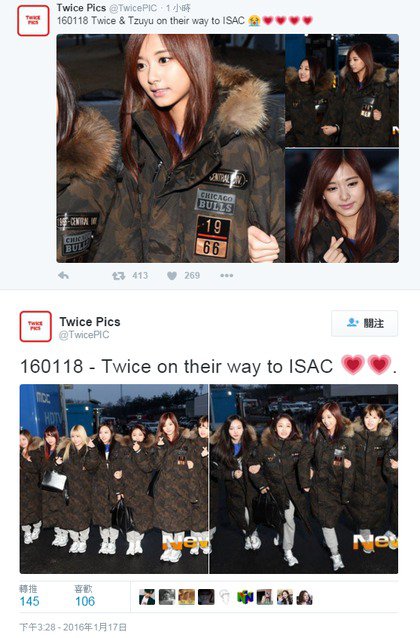420x638 pixels.
Task: Open the last liker avatar in the row
Action: (304, 597)
